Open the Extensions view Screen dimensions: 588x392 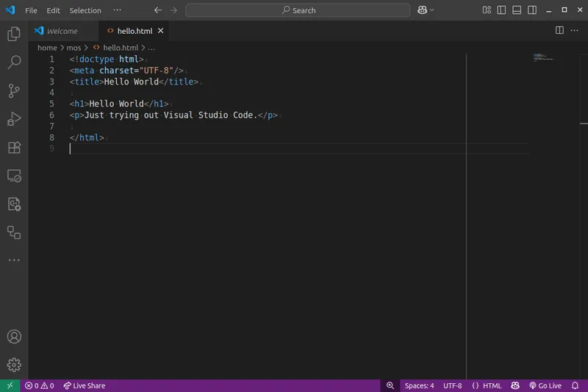(x=14, y=147)
